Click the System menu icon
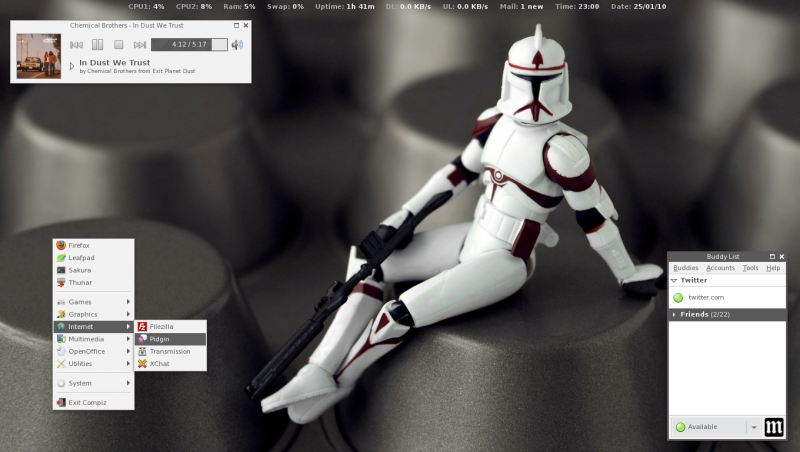This screenshot has height=452, width=800. tap(61, 383)
